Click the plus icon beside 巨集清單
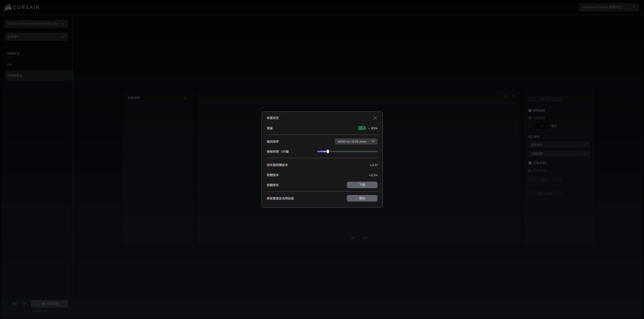The height and width of the screenshot is (319, 644). (x=185, y=98)
